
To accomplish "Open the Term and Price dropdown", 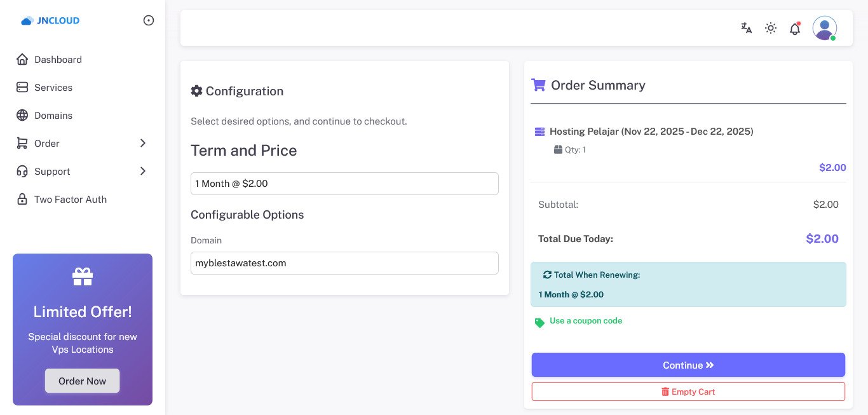I will click(x=344, y=184).
